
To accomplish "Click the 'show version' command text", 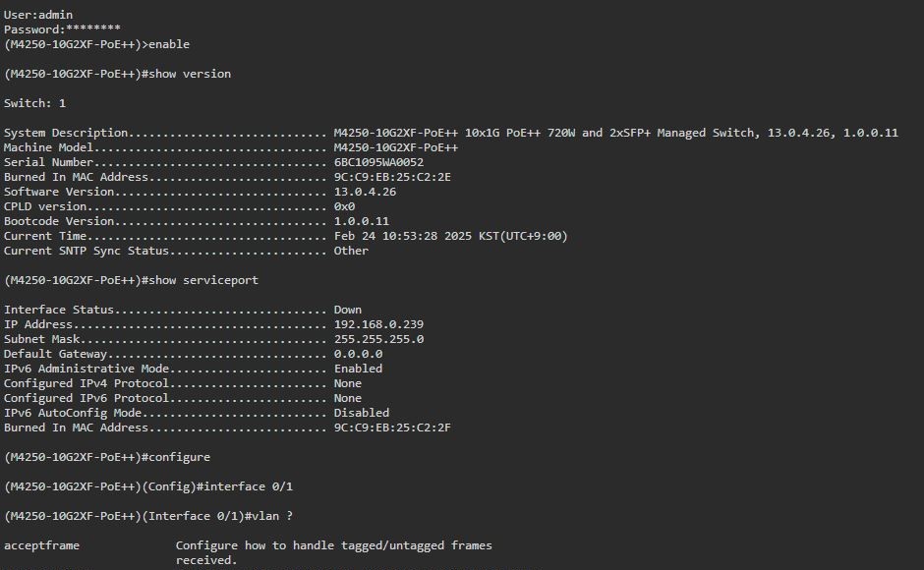I will pos(189,74).
